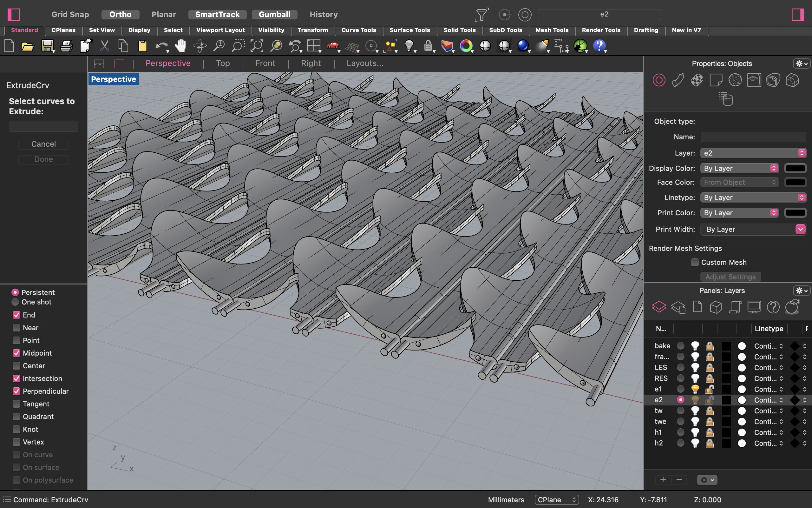Open the selection filter funnel icon
This screenshot has width=812, height=508.
tap(481, 15)
